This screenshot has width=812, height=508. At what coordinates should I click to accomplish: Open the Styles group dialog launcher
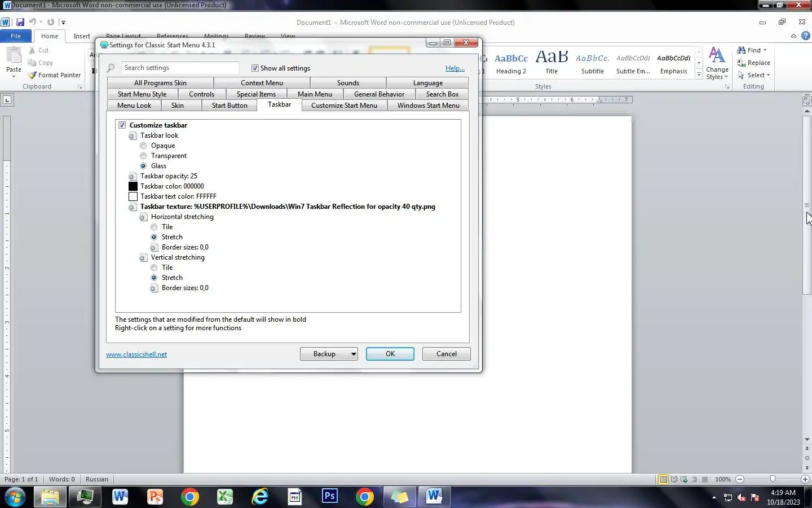click(727, 87)
